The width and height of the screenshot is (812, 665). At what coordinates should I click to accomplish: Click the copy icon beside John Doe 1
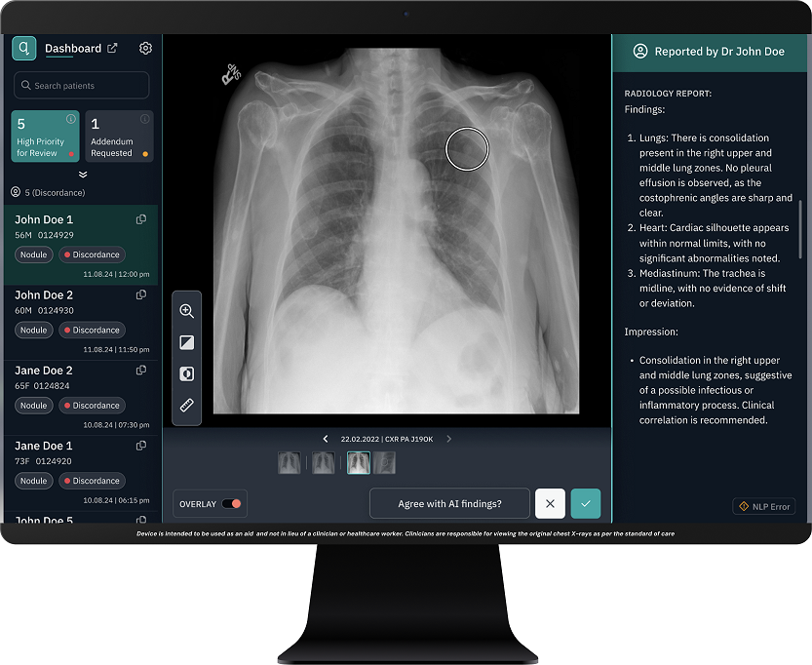[x=141, y=219]
